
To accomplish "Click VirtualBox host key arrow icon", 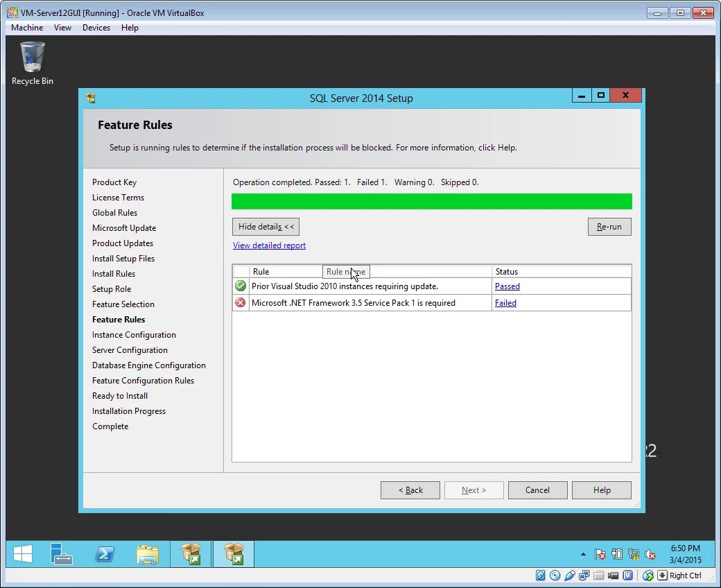I will pyautogui.click(x=662, y=575).
